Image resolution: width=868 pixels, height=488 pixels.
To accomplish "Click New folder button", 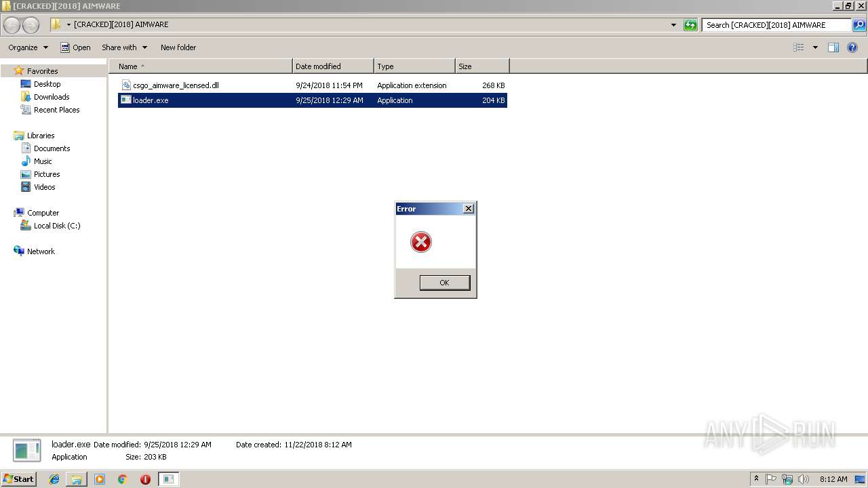I will (178, 47).
